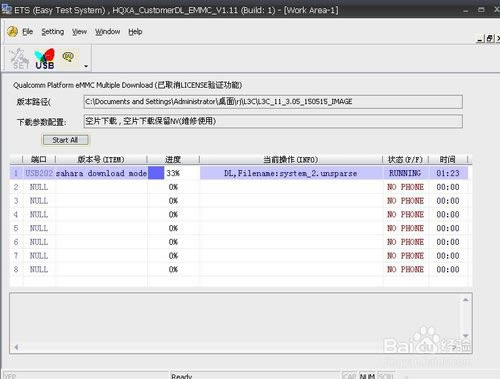Click the yellow application icon beside File menu
The height and width of the screenshot is (379, 500).
click(13, 32)
